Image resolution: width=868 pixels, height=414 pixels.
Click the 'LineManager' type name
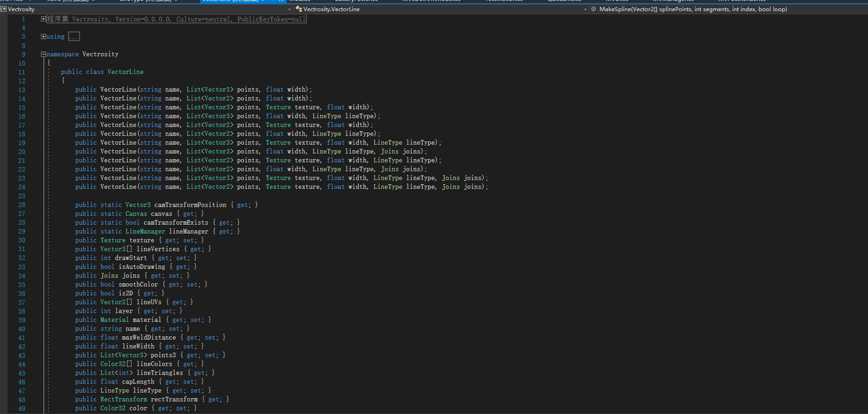[x=145, y=231]
